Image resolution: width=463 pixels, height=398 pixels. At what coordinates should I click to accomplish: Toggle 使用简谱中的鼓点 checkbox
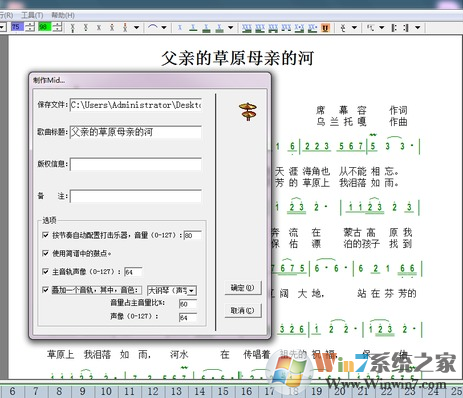tap(46, 253)
